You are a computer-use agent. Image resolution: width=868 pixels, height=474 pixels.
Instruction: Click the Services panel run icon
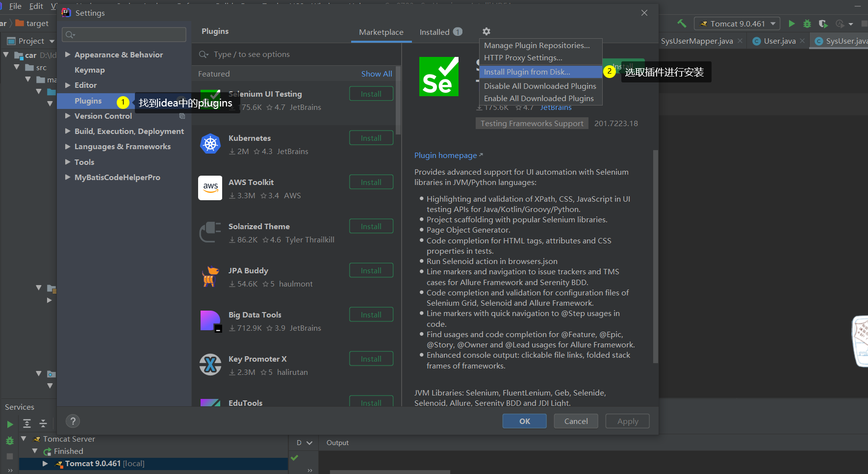(10, 424)
